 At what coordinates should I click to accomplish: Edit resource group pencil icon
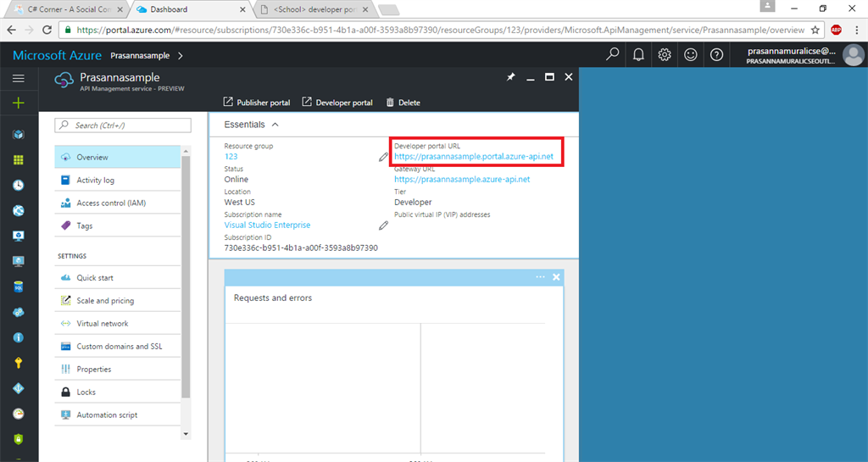[383, 157]
